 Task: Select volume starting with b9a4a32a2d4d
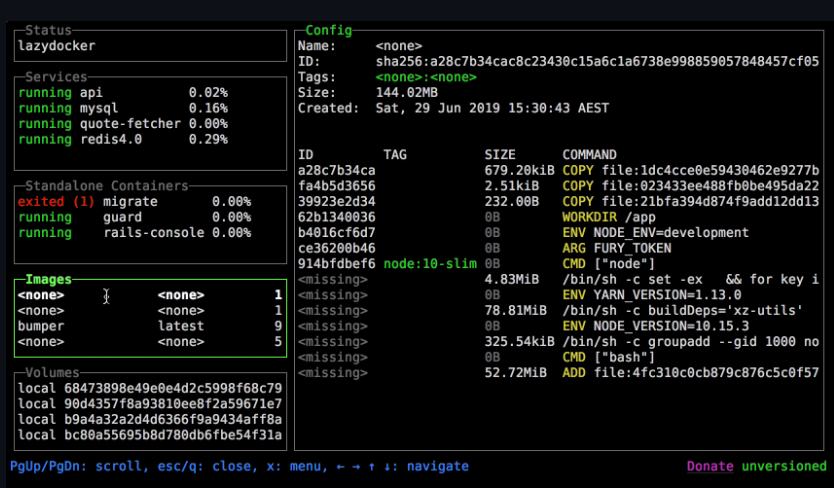(150, 419)
